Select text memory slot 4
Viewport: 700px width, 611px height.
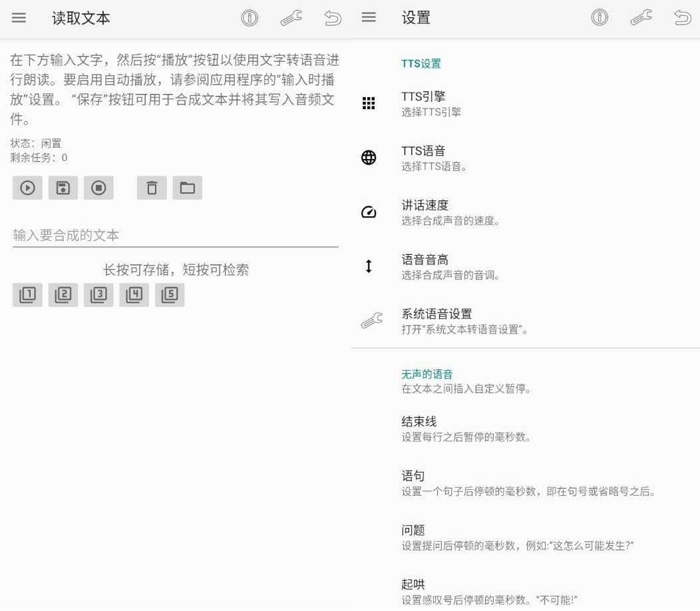(x=134, y=295)
